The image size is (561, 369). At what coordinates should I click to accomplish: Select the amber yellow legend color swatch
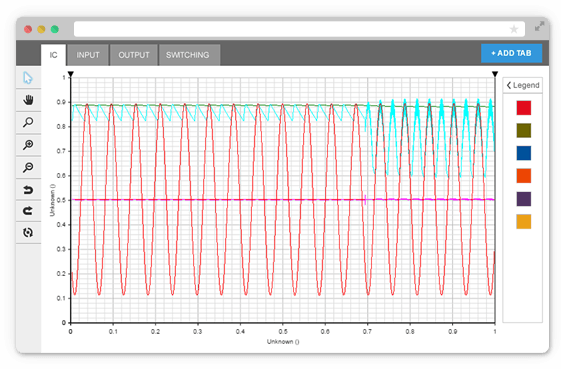523,222
